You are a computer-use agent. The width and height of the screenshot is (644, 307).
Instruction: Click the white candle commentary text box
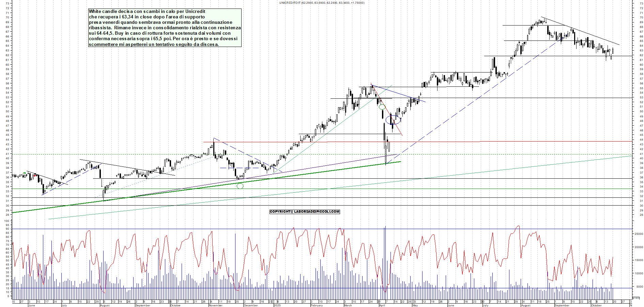coord(165,28)
